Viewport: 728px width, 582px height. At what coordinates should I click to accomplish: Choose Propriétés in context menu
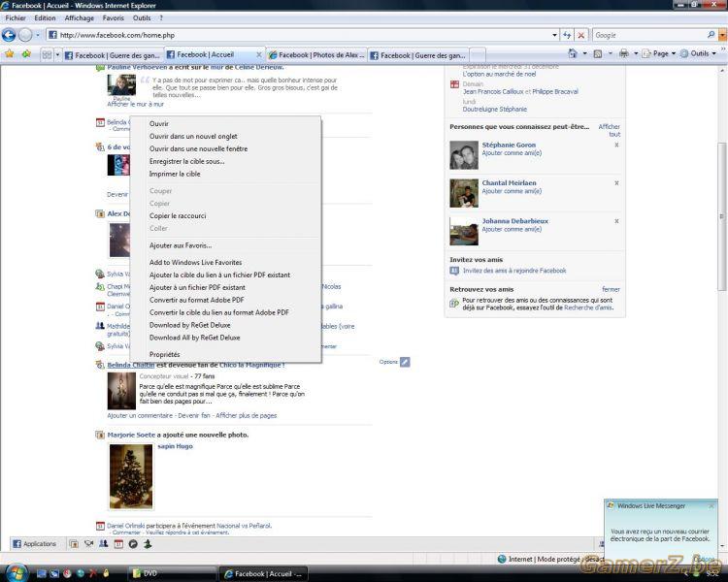[165, 355]
